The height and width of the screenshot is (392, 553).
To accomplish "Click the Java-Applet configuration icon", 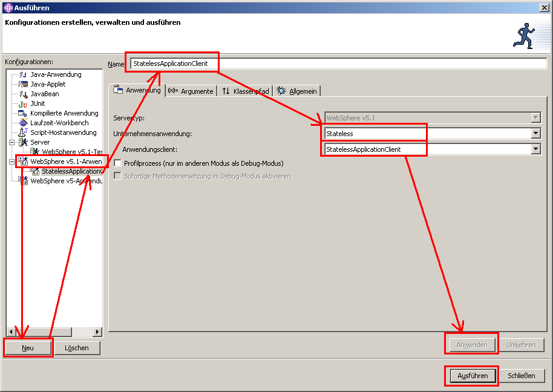I will [23, 84].
